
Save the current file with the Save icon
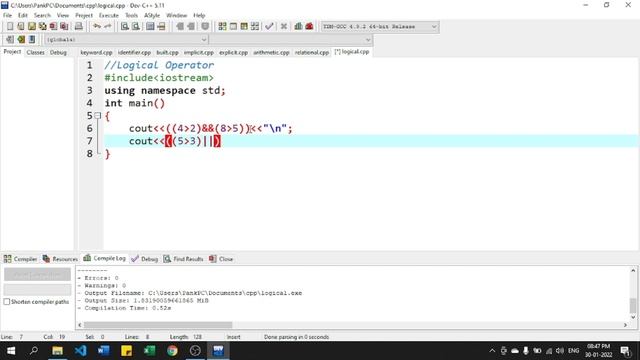point(32,27)
